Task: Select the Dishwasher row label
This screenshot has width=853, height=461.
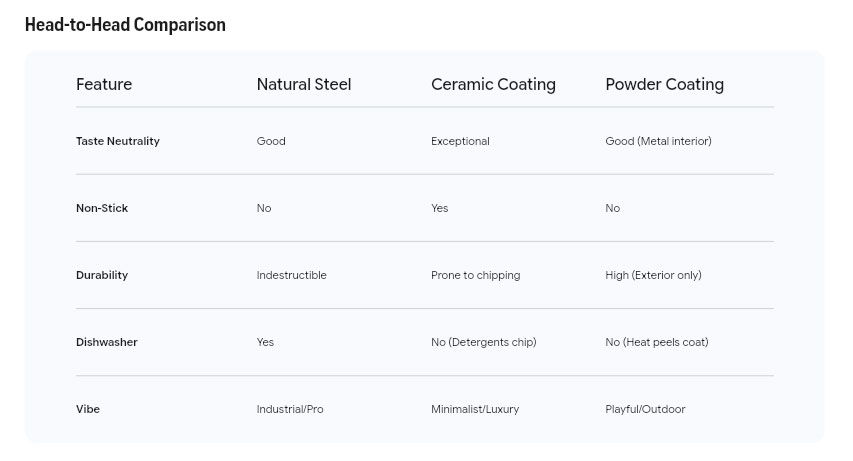Action: click(x=107, y=342)
